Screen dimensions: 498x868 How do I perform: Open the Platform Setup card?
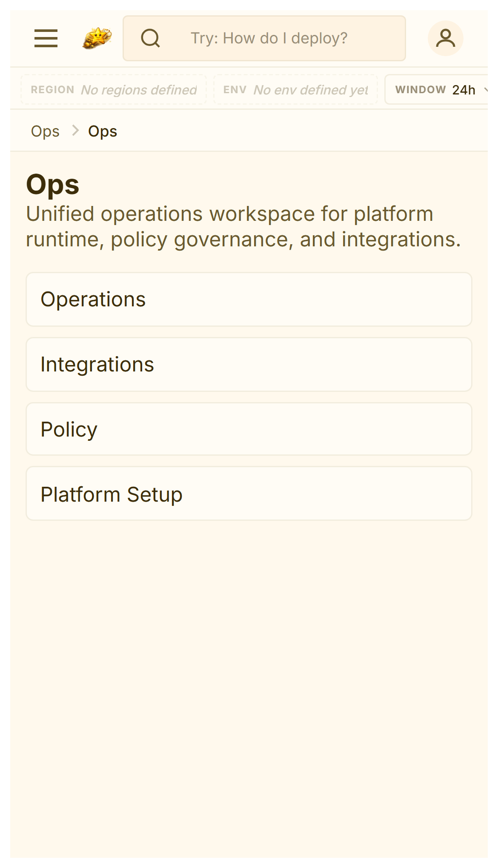249,494
